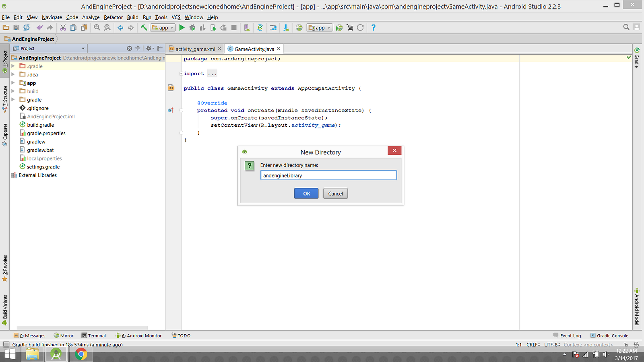Open Project panel gear settings dropdown
644x362 pixels.
pos(150,48)
